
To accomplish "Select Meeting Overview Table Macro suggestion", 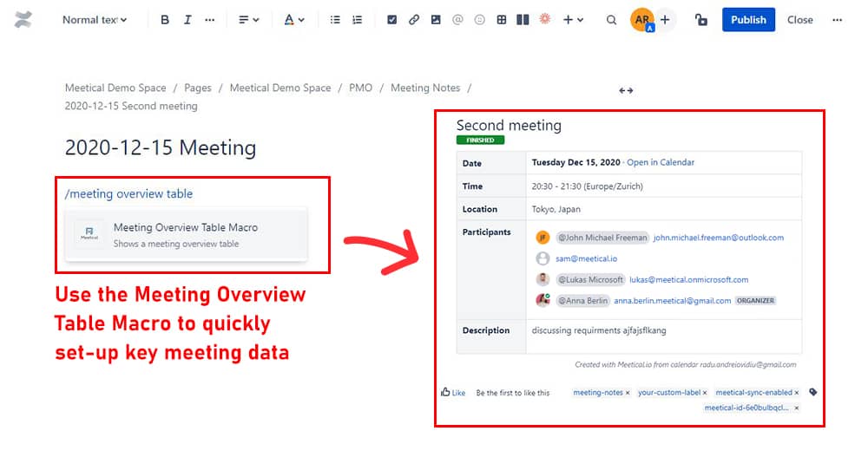I will [x=186, y=234].
